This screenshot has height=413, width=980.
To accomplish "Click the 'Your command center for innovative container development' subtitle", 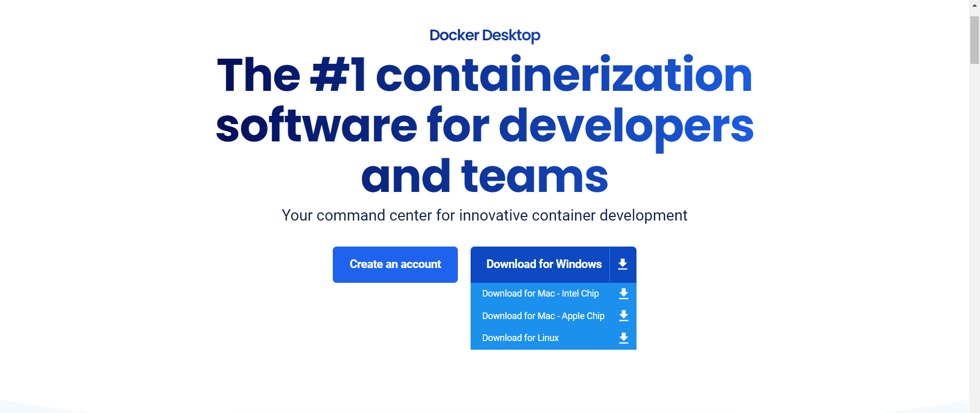I will tap(484, 215).
